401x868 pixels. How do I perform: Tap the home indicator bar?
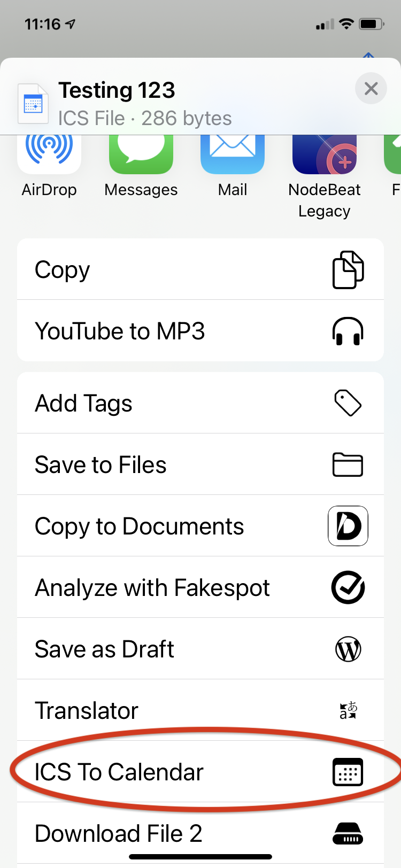200,857
